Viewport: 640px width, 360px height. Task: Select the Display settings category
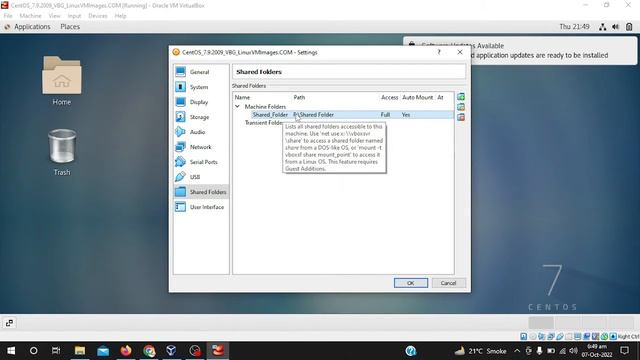click(200, 102)
